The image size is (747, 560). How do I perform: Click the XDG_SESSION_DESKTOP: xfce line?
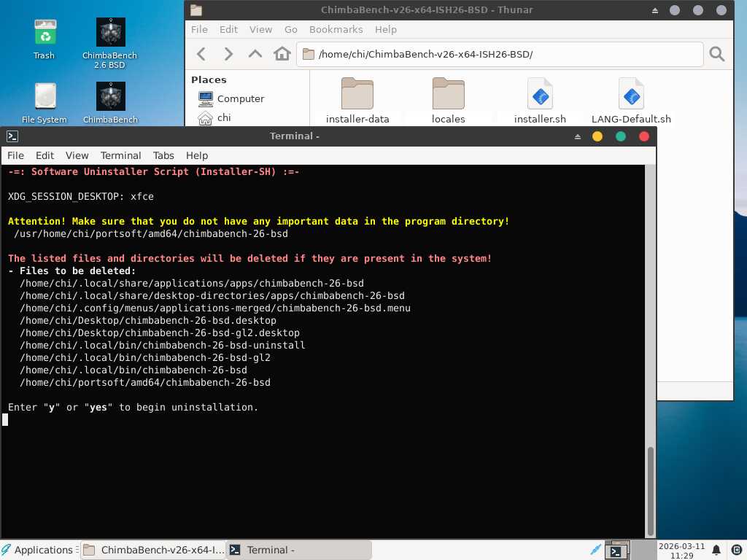coord(81,197)
